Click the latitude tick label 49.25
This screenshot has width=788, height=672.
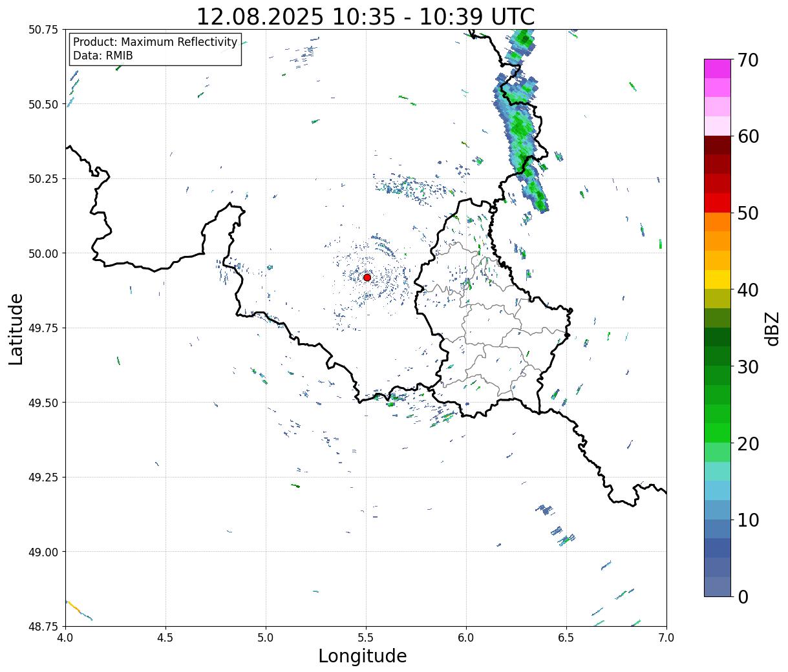click(x=43, y=477)
